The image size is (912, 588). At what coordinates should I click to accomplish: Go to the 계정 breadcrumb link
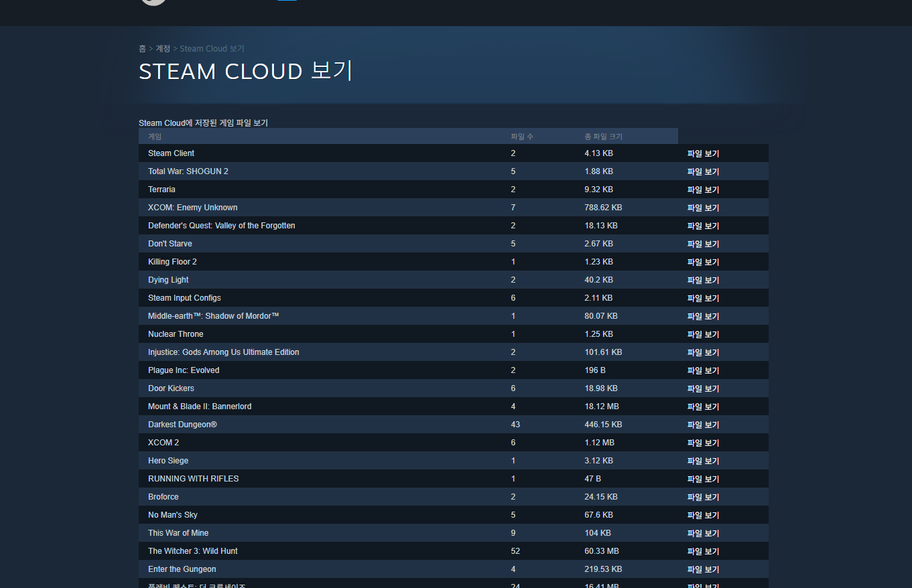pos(163,49)
